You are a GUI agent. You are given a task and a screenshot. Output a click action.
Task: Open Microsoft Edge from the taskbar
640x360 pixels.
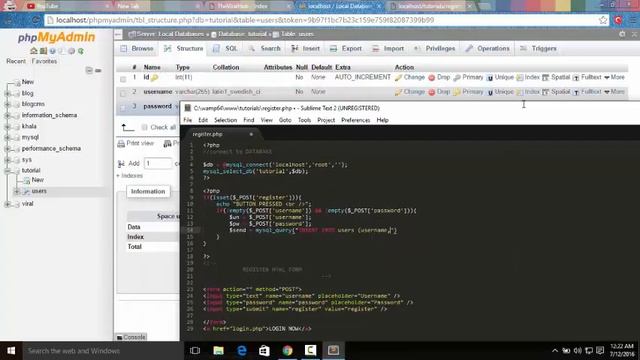point(242,351)
